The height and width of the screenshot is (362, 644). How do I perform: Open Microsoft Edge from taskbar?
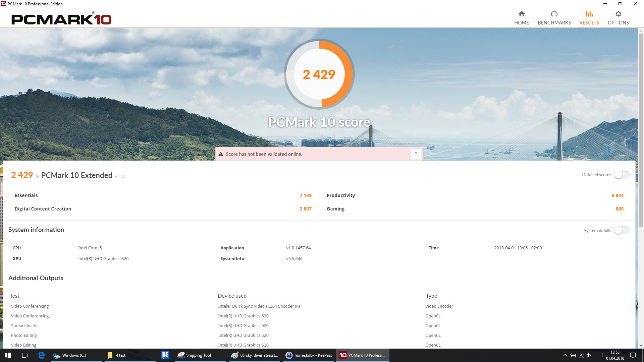pyautogui.click(x=41, y=355)
